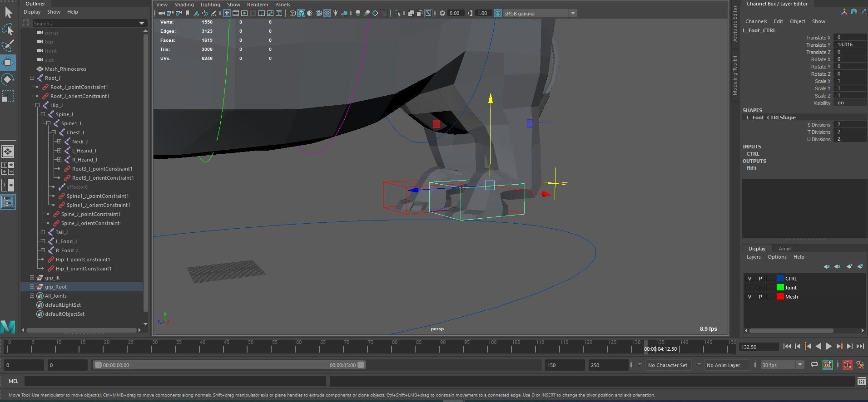Enable smooth shade all cube icon
This screenshot has height=402, width=868.
coord(301,13)
